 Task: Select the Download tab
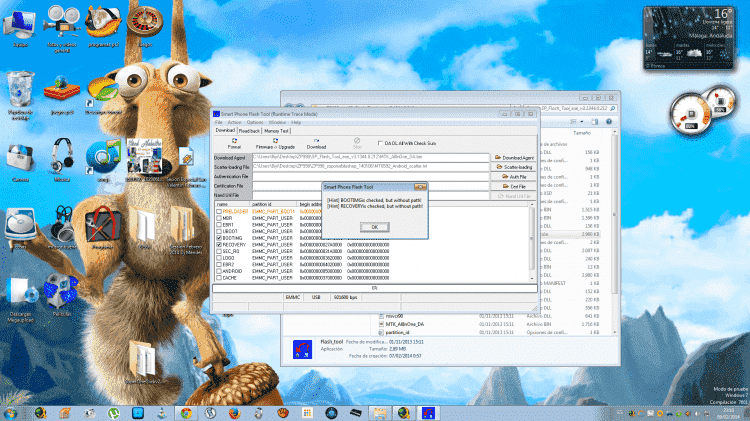point(225,130)
